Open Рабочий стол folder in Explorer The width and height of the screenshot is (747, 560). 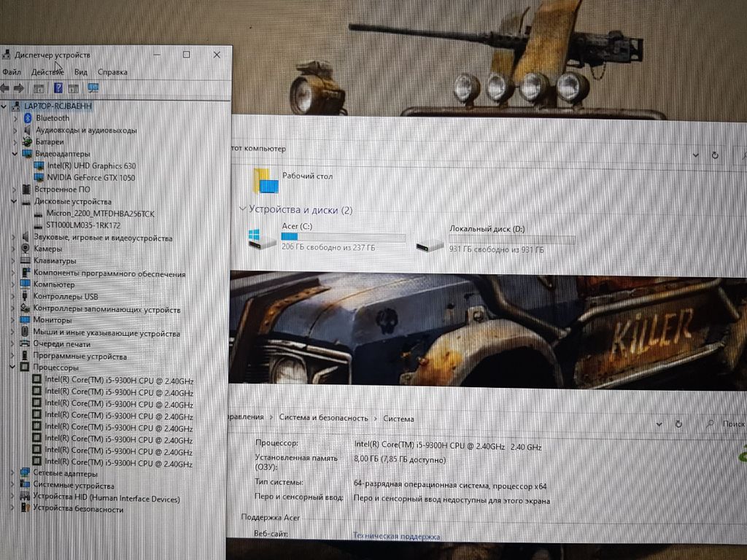[292, 179]
